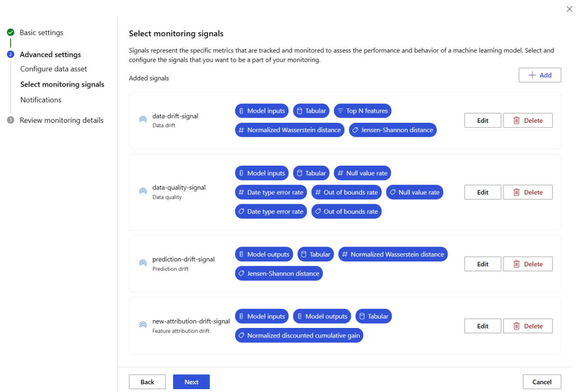Cancel the monitoring setup
The height and width of the screenshot is (392, 578).
542,382
